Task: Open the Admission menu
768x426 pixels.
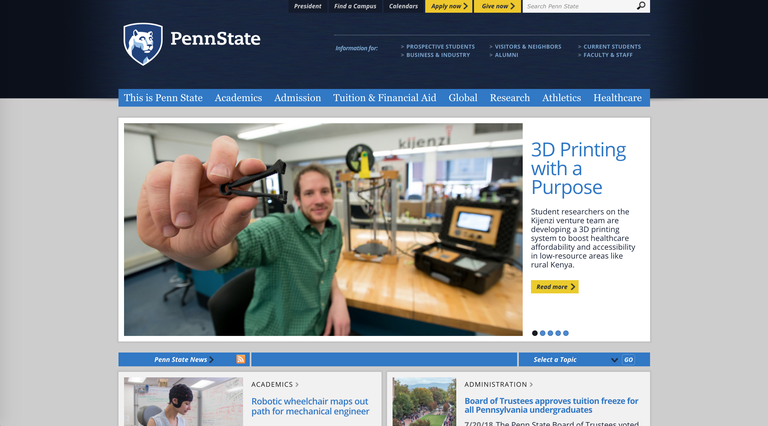Action: pos(297,97)
